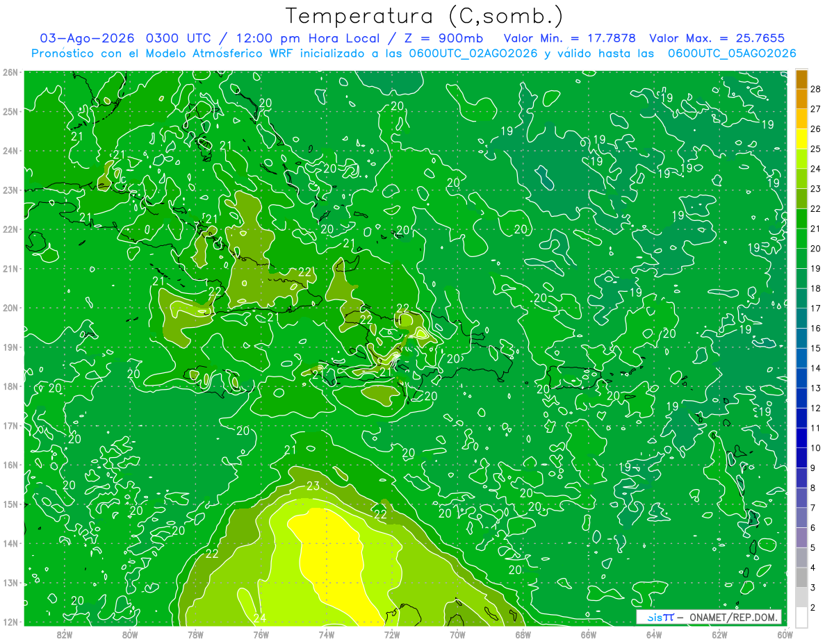Screen dimensions: 834x644
Task: Click legend value 27
Action: [x=816, y=109]
